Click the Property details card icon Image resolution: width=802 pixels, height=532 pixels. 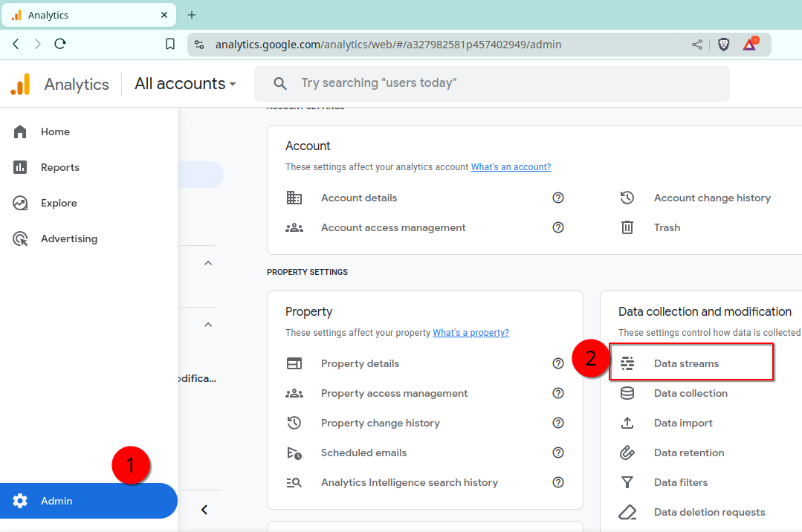tap(294, 363)
